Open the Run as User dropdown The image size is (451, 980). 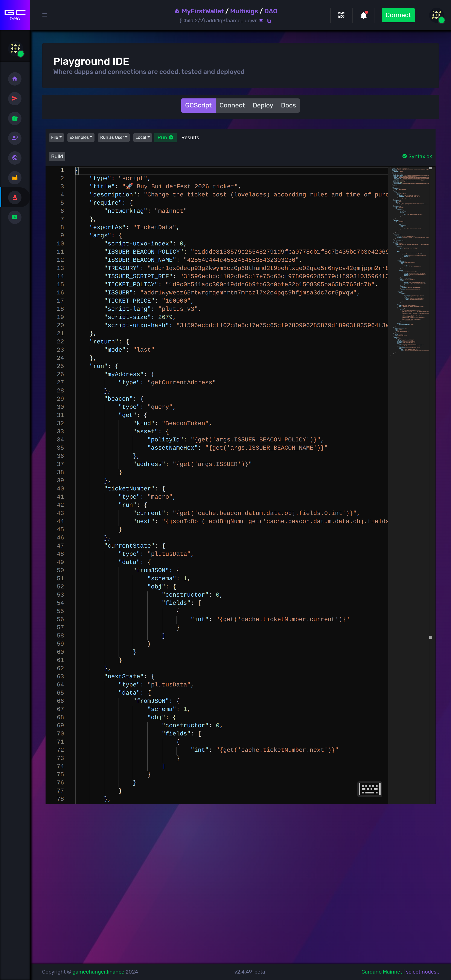pyautogui.click(x=113, y=137)
